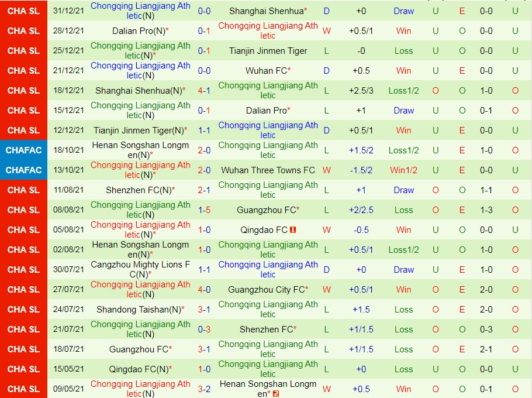Image resolution: width=532 pixels, height=398 pixels.
Task: Click the +1.5/2 handicap on 18/10/21
Action: click(x=361, y=150)
